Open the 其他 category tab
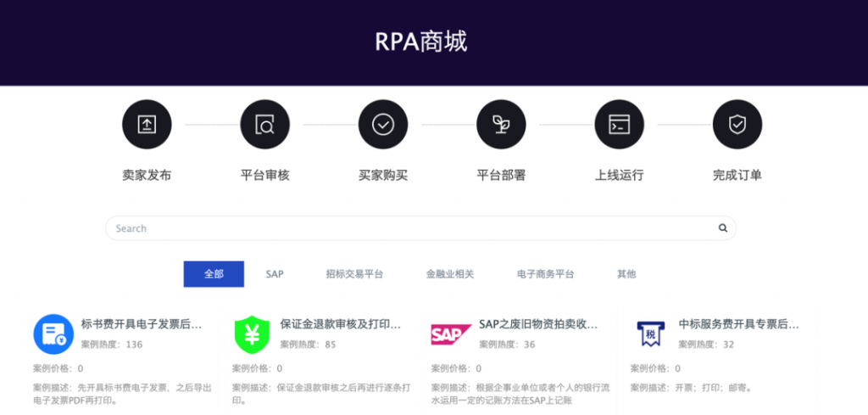Viewport: 868px width, 415px height. [x=626, y=274]
